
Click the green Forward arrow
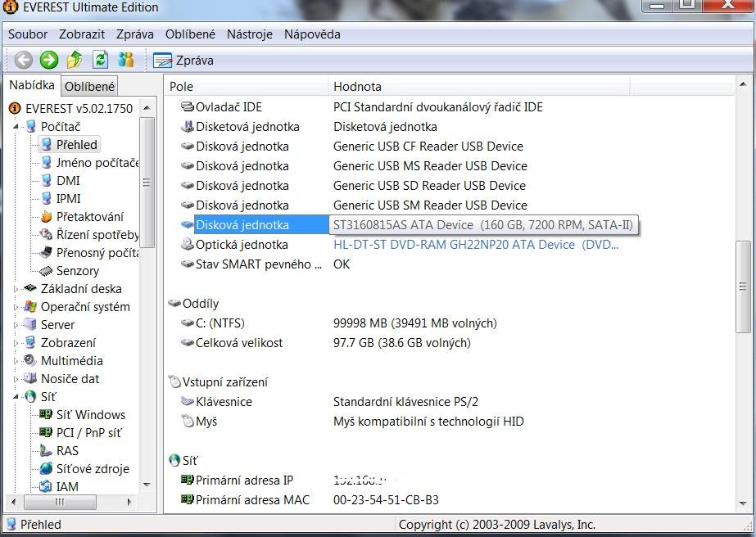(48, 61)
